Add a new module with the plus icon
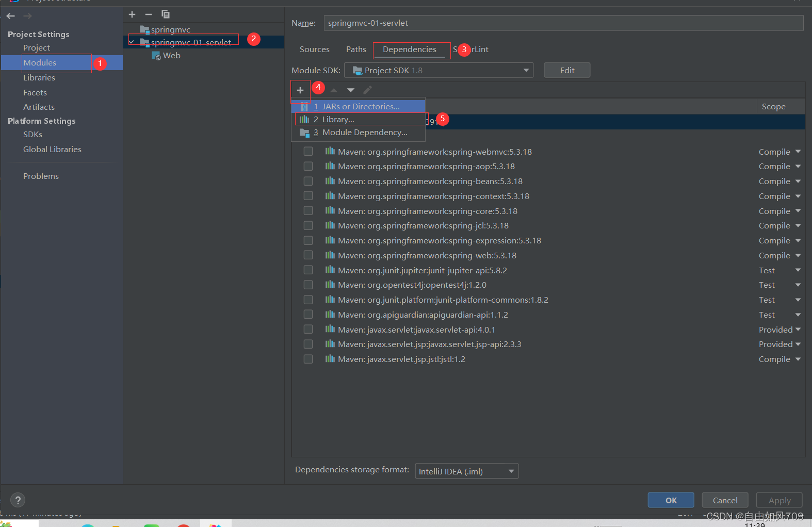 pos(132,14)
